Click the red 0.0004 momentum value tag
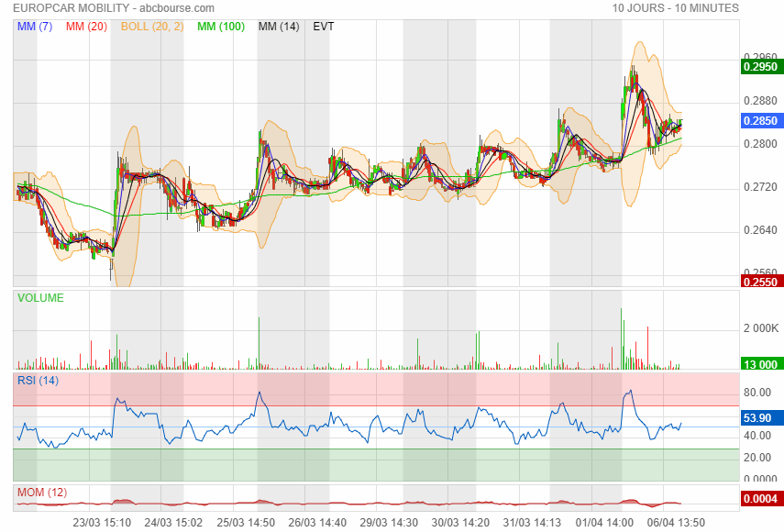This screenshot has height=532, width=784. point(759,499)
